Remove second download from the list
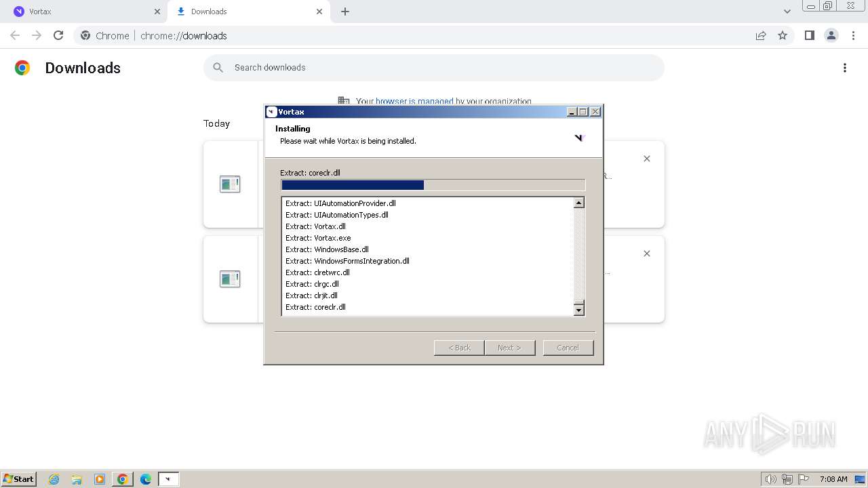Viewport: 868px width, 488px height. (x=647, y=253)
